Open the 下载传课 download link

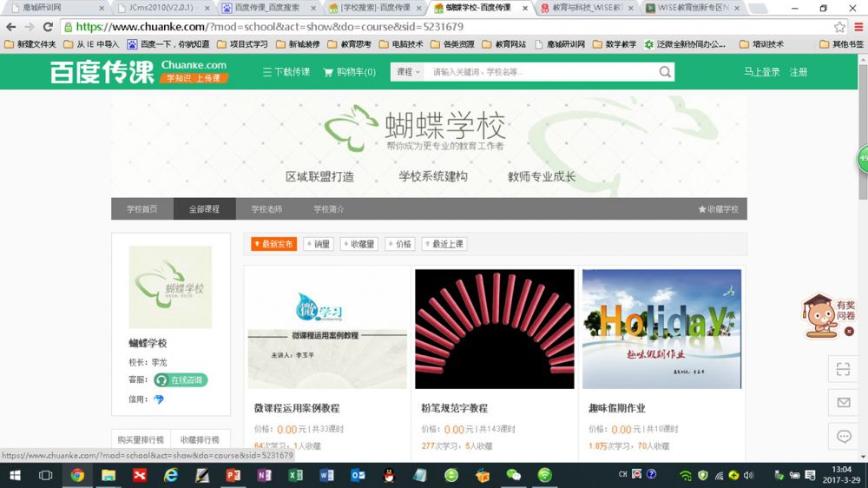coord(286,72)
